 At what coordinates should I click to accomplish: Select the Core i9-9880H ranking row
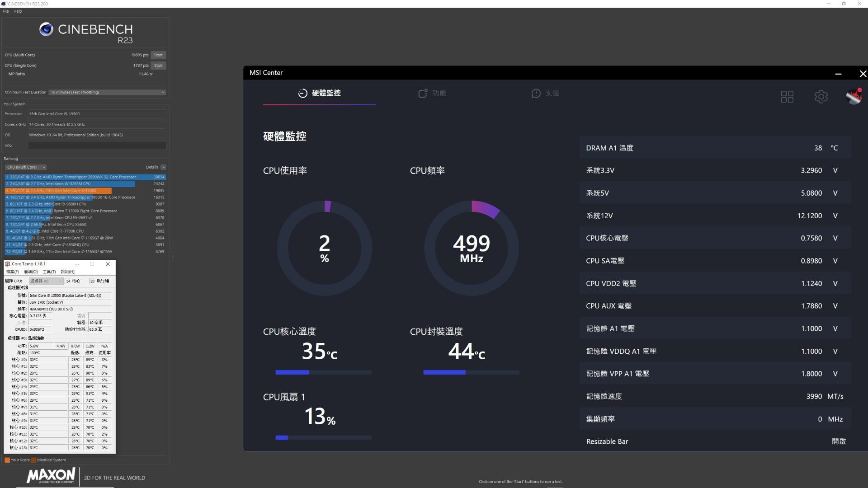[x=85, y=204]
